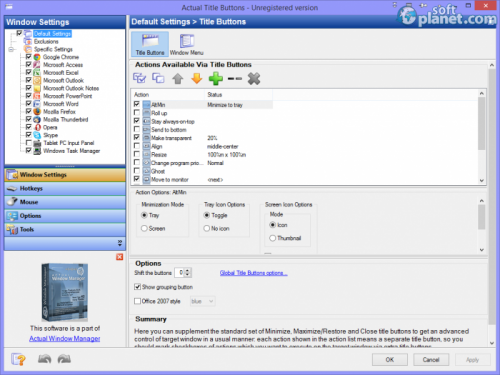Open the Hotkeys navigation pane

[x=65, y=189]
